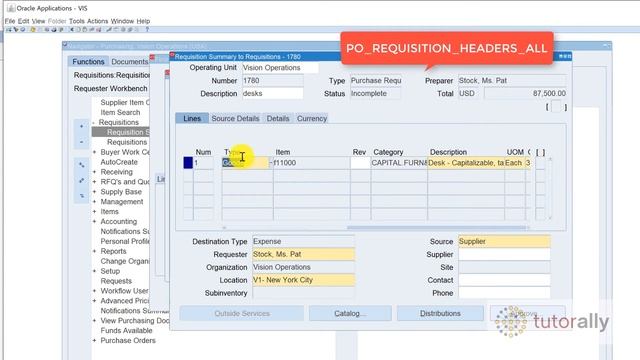The height and width of the screenshot is (360, 640).
Task: Expand the Receiving tree node
Action: 94,172
